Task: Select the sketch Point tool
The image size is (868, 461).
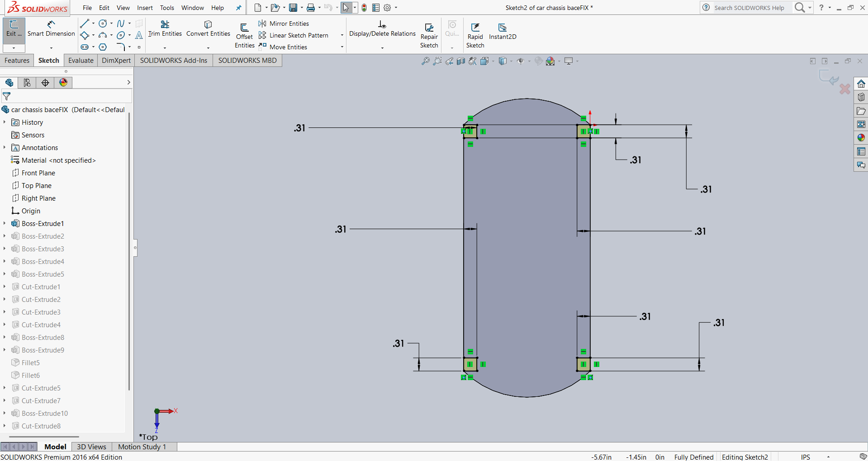Action: tap(139, 47)
